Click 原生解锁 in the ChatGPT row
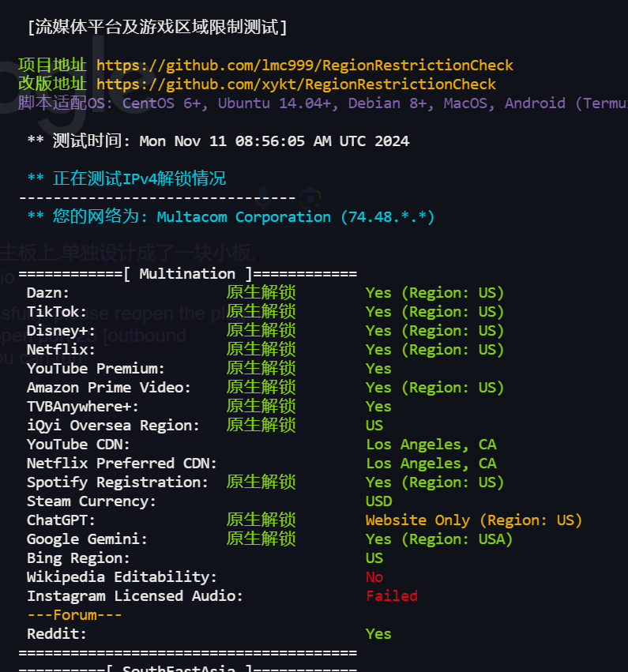 [x=261, y=520]
